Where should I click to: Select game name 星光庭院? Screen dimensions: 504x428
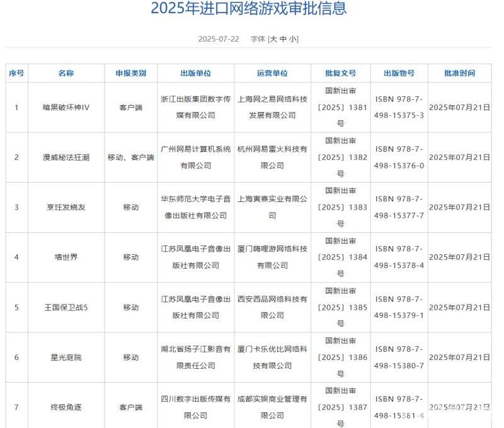click(x=66, y=358)
